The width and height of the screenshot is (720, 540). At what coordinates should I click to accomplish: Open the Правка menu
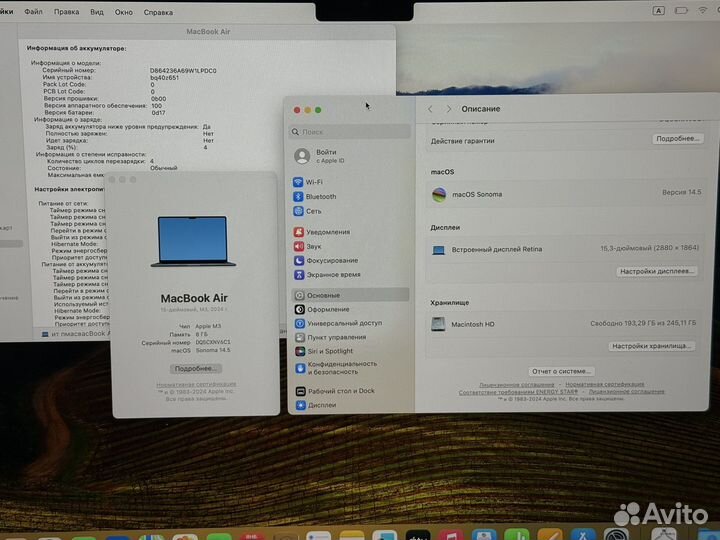coord(67,12)
